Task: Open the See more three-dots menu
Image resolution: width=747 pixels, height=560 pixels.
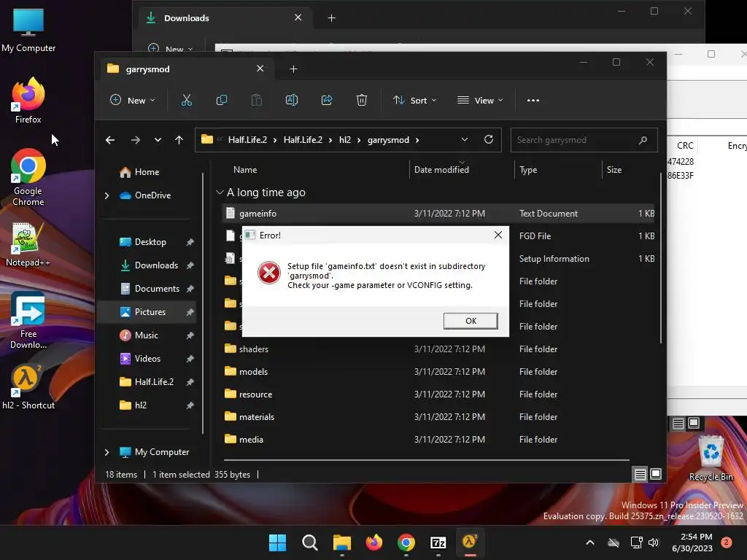Action: tap(533, 101)
